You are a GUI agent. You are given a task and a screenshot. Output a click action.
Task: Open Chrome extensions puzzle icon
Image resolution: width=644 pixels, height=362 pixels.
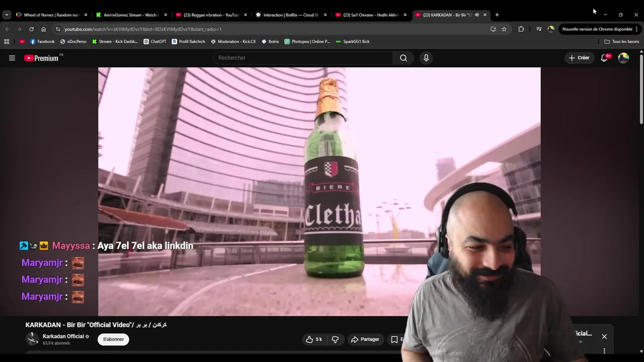click(521, 29)
